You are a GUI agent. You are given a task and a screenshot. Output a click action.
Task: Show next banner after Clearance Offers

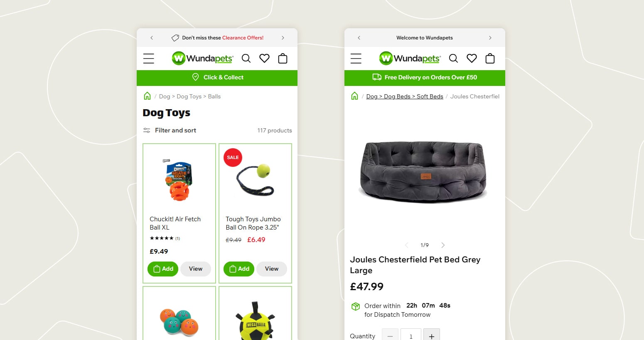[x=283, y=38]
